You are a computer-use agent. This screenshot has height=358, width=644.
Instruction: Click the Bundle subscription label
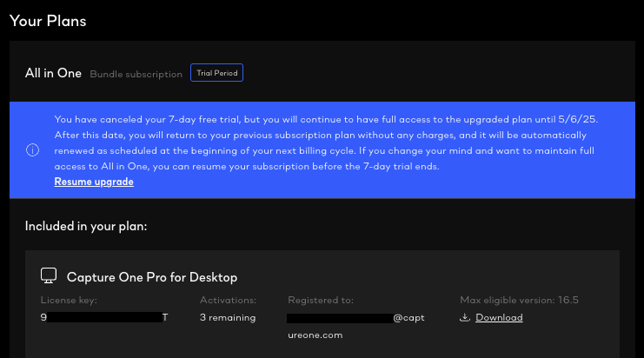pos(136,75)
